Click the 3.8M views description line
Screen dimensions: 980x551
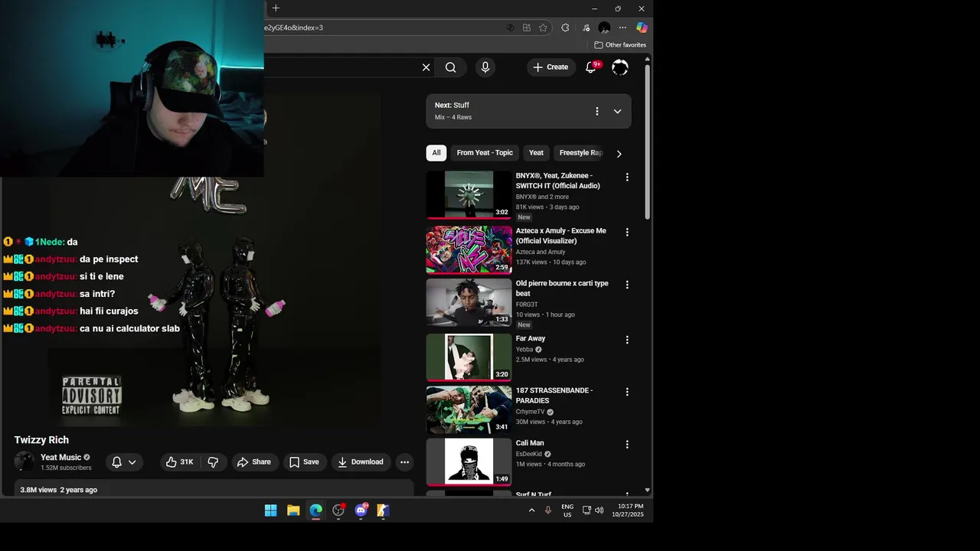58,490
